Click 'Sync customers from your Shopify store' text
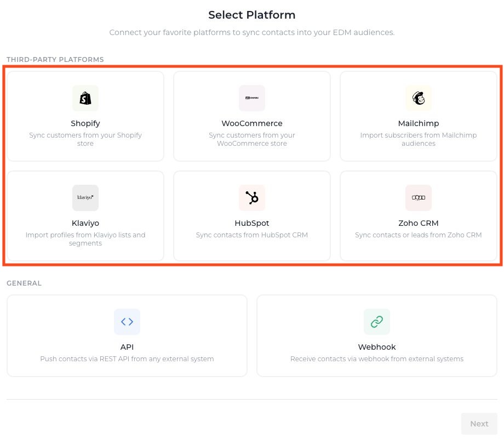The height and width of the screenshot is (444, 504). tap(85, 139)
